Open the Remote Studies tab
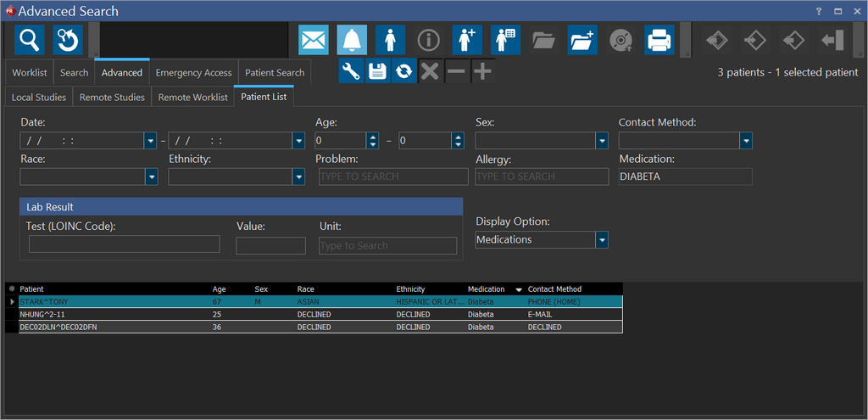 [112, 98]
